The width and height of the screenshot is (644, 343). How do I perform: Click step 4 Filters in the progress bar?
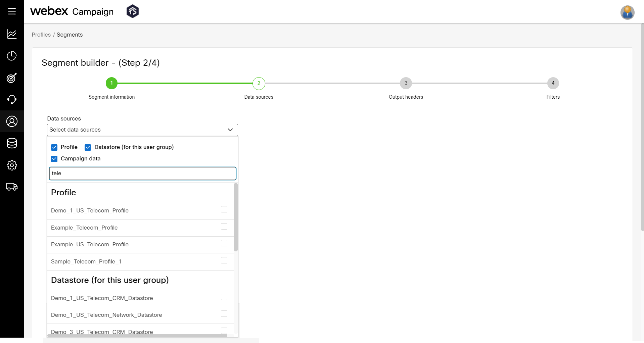coord(553,83)
